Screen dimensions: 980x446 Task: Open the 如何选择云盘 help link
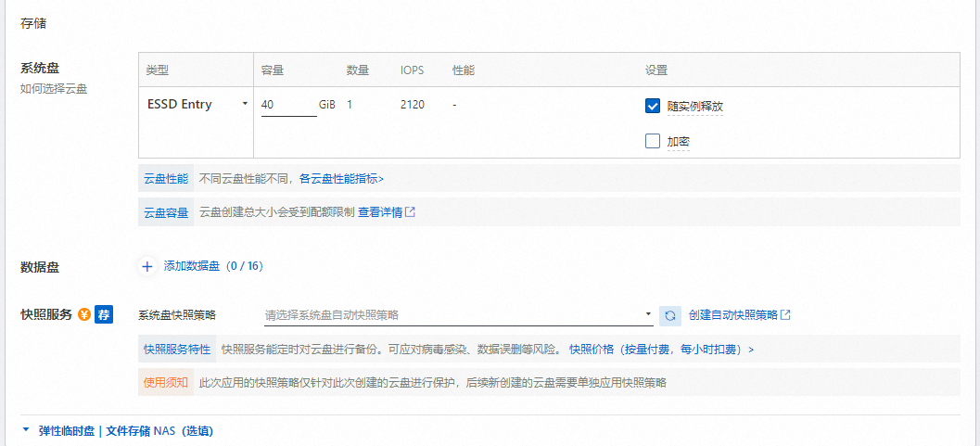54,89
